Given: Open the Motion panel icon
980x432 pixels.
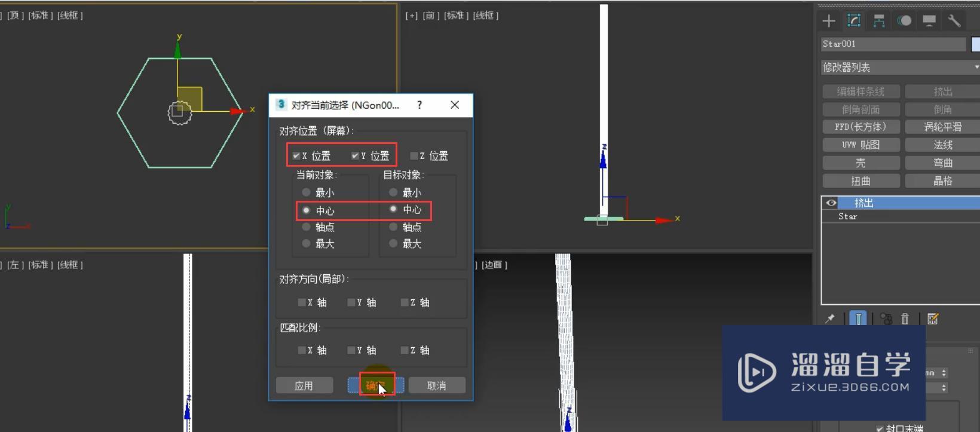Looking at the screenshot, I should click(904, 21).
